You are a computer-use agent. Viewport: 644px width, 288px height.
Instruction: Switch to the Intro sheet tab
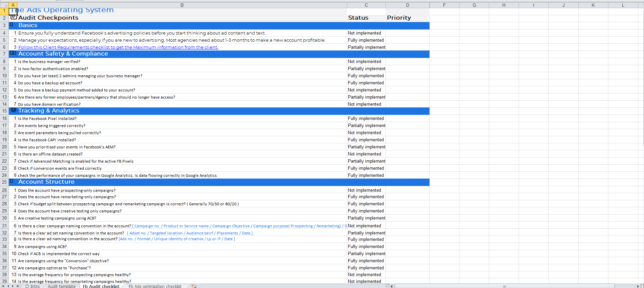click(33, 286)
